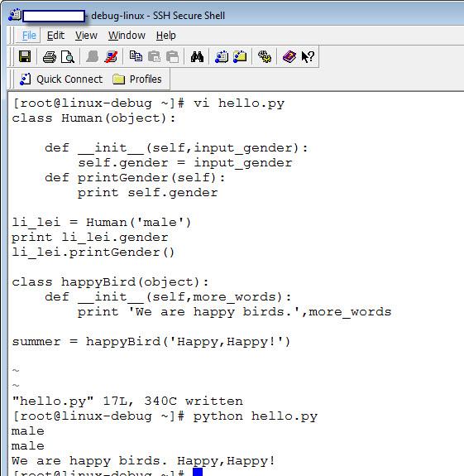Click the Find binoculars icon
464x476 pixels.
197,57
